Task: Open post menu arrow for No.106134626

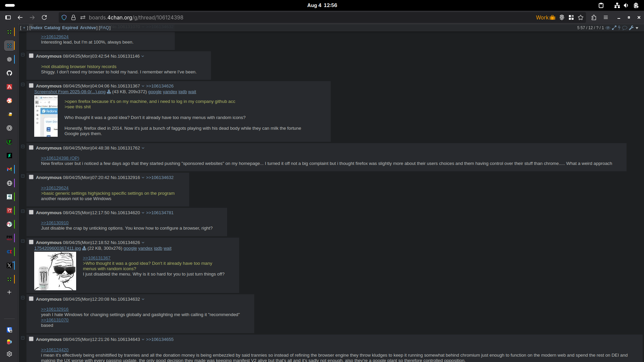Action: (x=143, y=243)
